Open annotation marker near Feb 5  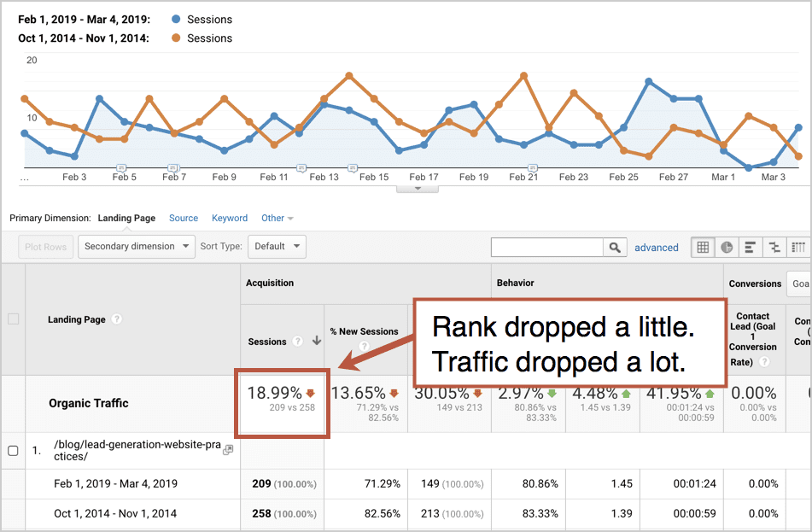point(121,168)
